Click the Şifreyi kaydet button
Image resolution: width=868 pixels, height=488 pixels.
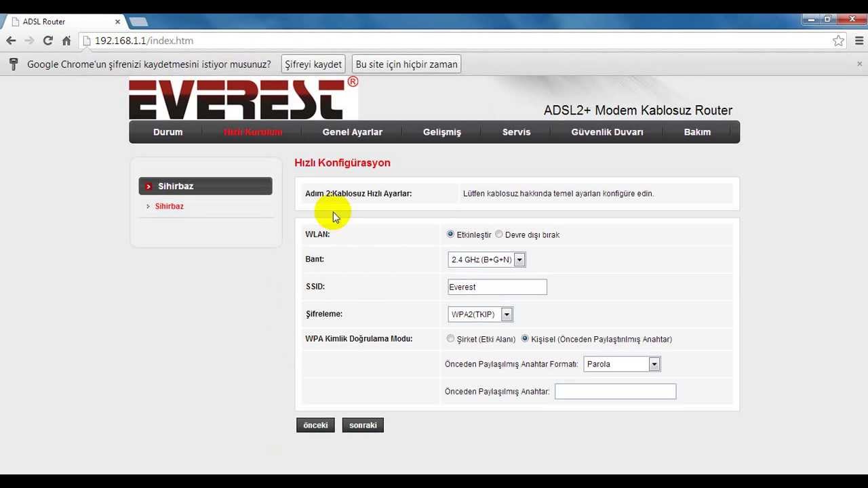coord(313,64)
